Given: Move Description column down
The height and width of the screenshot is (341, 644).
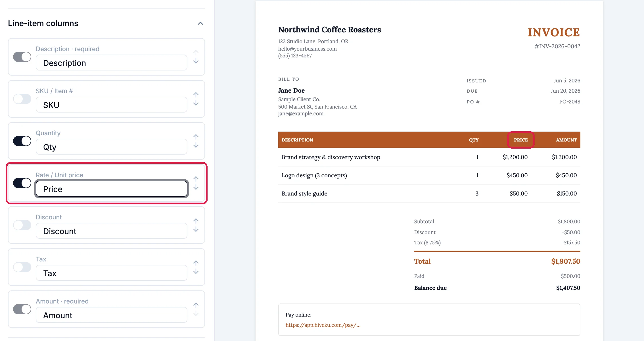Looking at the screenshot, I should pyautogui.click(x=196, y=61).
